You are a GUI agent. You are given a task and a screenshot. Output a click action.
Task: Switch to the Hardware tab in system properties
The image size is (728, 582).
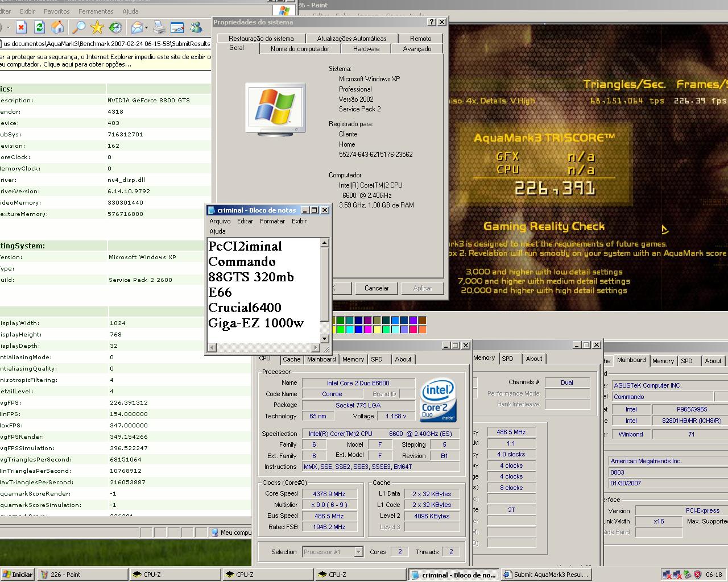(366, 49)
